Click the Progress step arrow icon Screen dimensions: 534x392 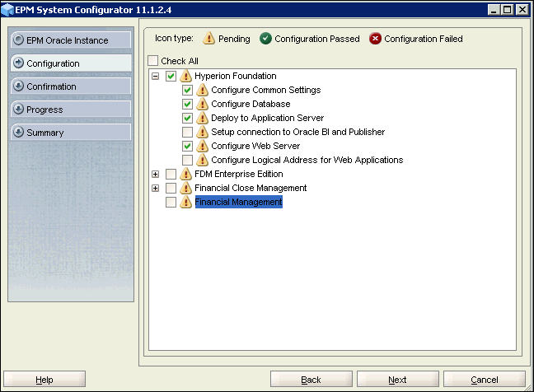point(18,110)
